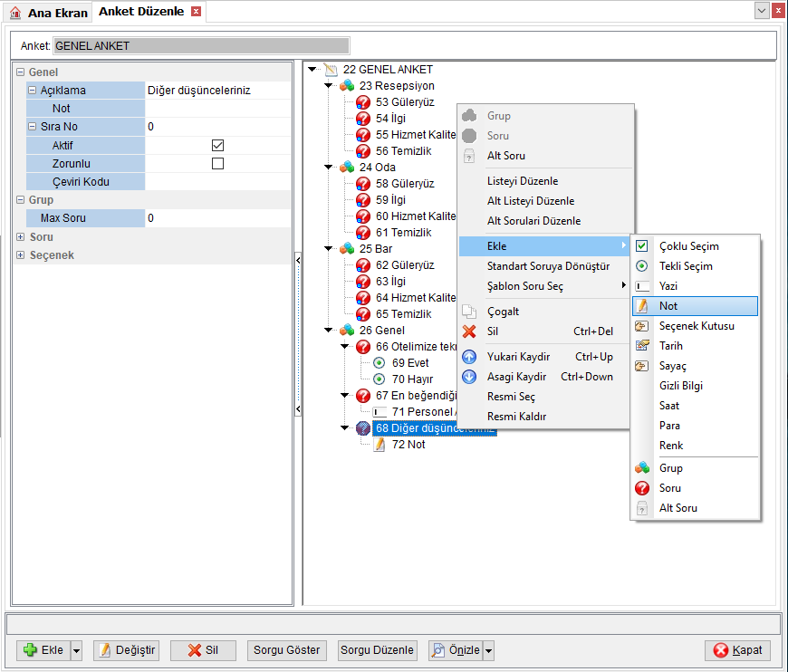Click the Anket name input field

(x=201, y=46)
